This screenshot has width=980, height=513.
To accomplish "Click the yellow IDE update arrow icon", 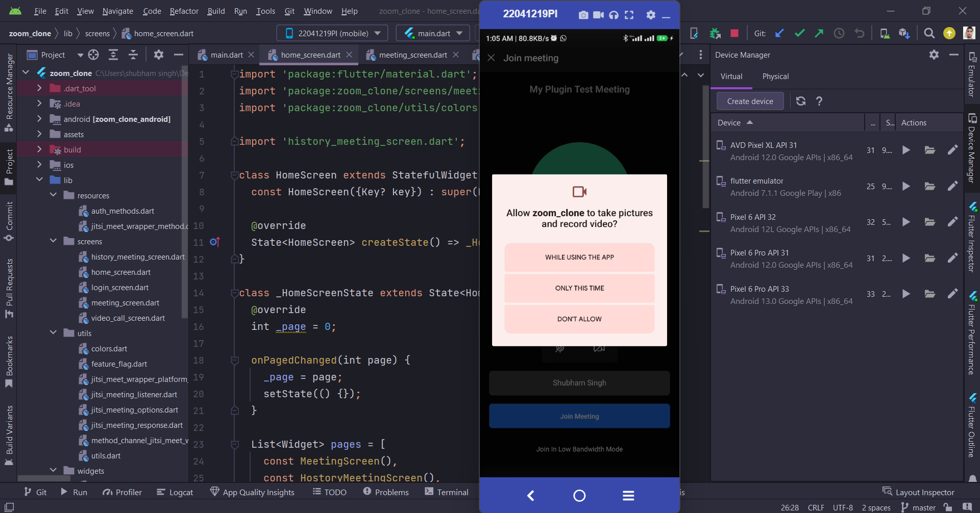I will click(949, 33).
